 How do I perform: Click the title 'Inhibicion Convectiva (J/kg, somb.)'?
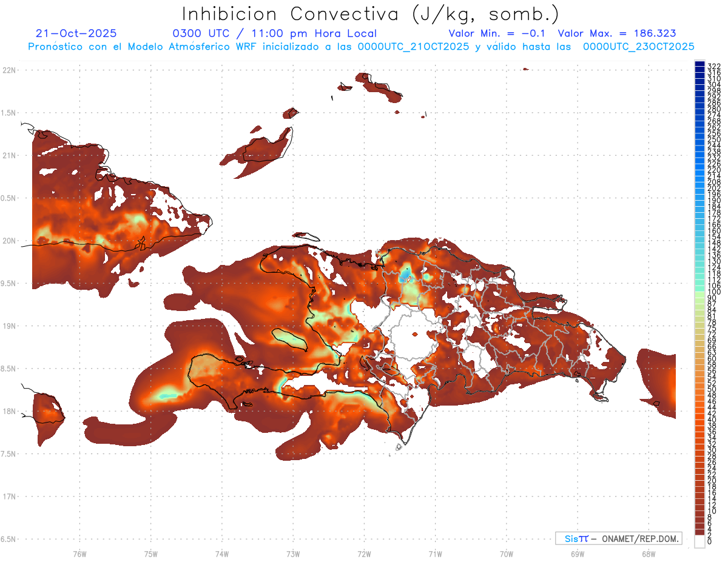point(371,14)
